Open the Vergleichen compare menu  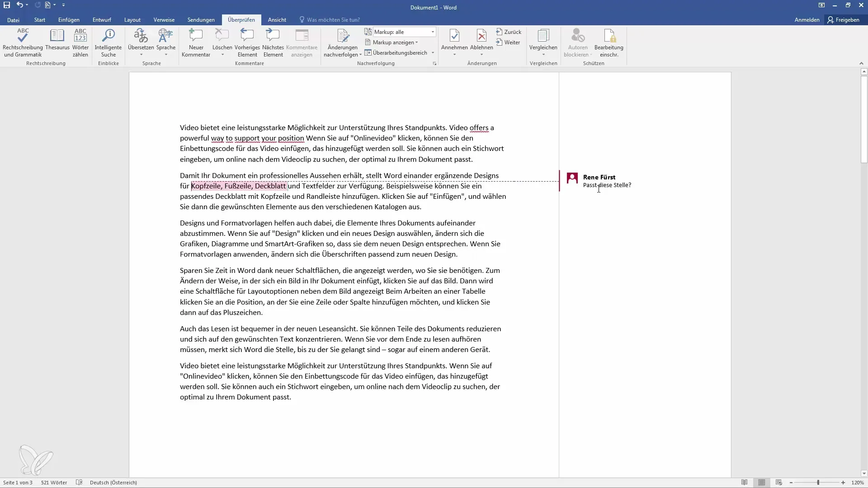click(543, 43)
